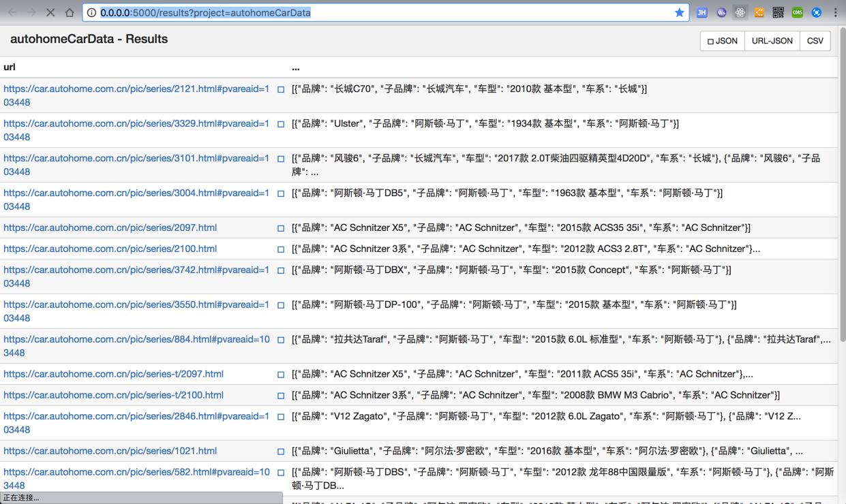Open detail icon for series/3004 row
Screen dimensions: 846x504
pyautogui.click(x=281, y=193)
